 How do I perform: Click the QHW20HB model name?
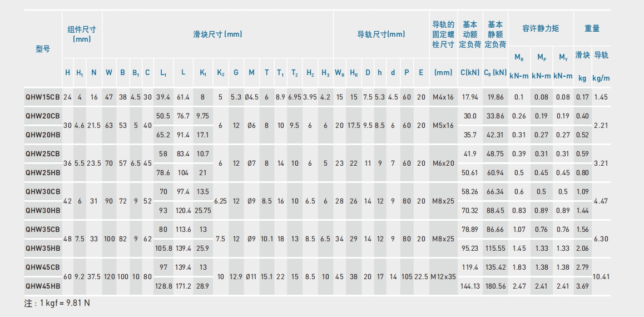pyautogui.click(x=43, y=135)
